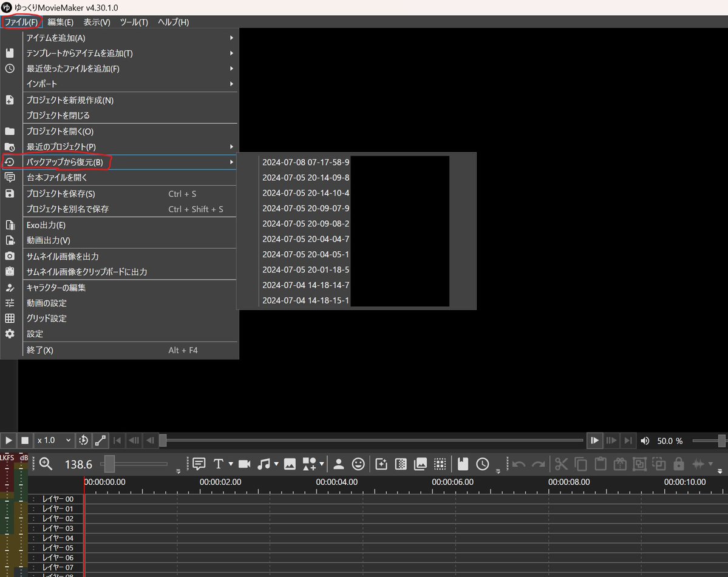Image resolution: width=728 pixels, height=577 pixels.
Task: Choose プロジェクトを閉じる
Action: 130,115
